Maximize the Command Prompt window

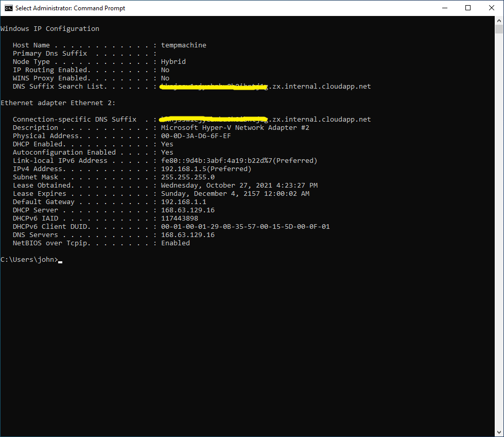tap(467, 8)
